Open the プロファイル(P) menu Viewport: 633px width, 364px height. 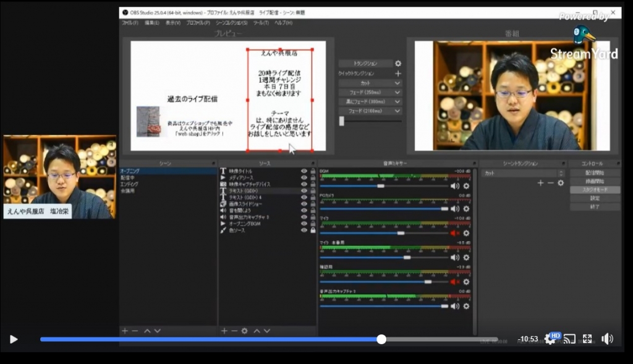click(x=198, y=23)
